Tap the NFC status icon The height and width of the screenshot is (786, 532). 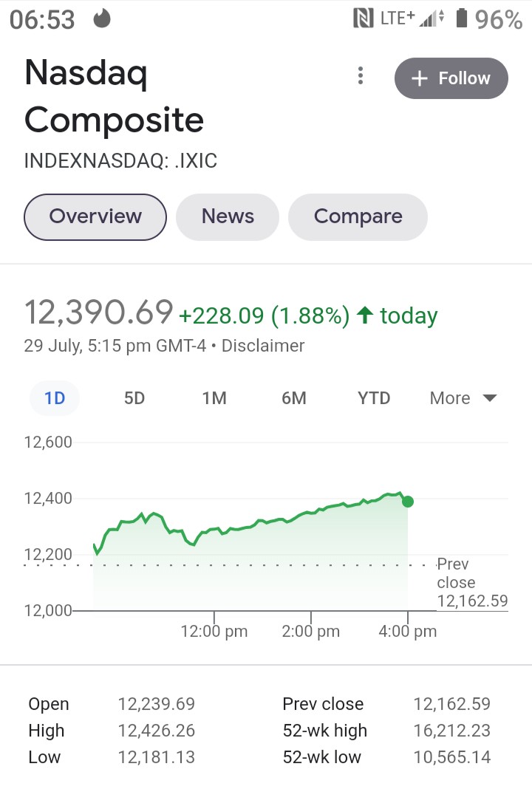pos(364,19)
